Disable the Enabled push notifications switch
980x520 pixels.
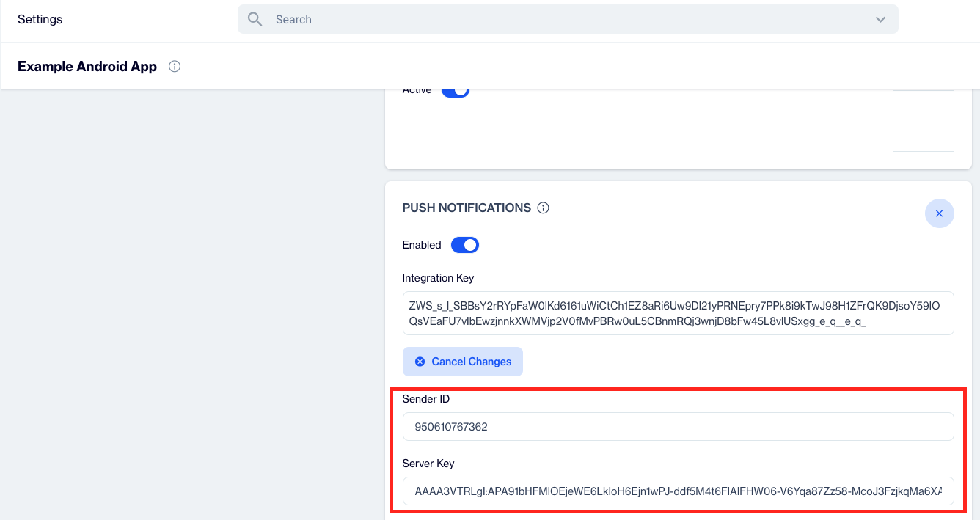(464, 245)
